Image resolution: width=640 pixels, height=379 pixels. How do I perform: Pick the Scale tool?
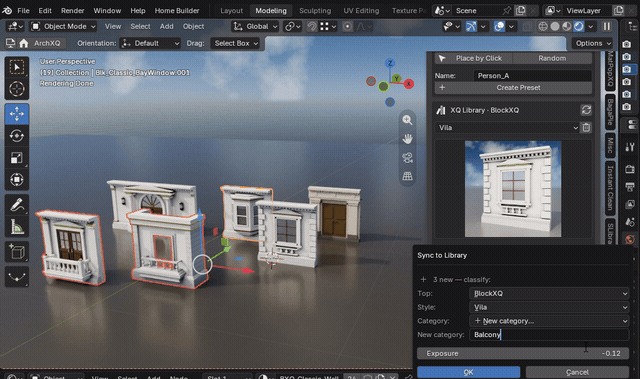[16, 157]
